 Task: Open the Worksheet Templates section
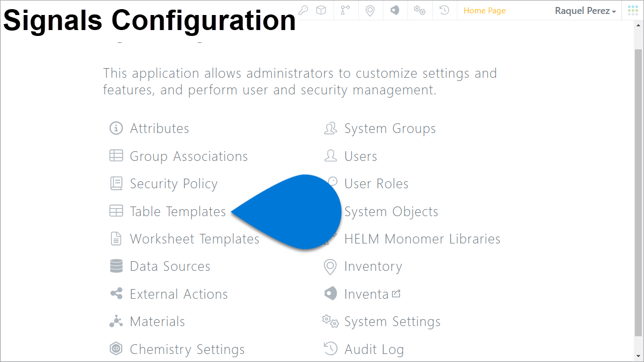pos(194,239)
